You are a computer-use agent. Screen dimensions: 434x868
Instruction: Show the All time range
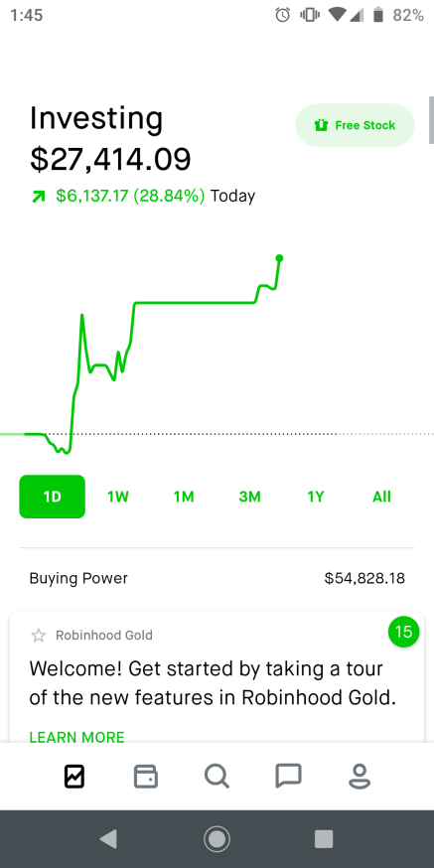pyautogui.click(x=381, y=497)
